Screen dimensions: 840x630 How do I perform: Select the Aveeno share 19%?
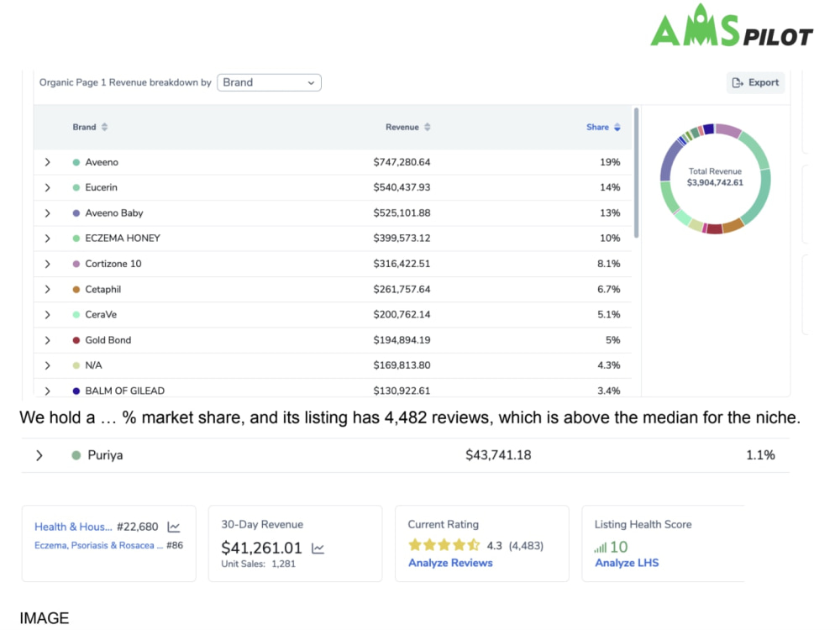[610, 162]
